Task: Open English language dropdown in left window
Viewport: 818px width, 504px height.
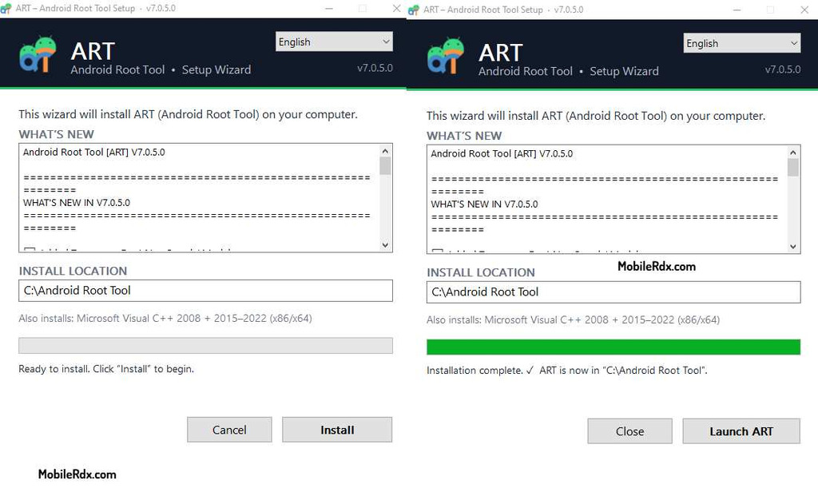Action: point(334,42)
